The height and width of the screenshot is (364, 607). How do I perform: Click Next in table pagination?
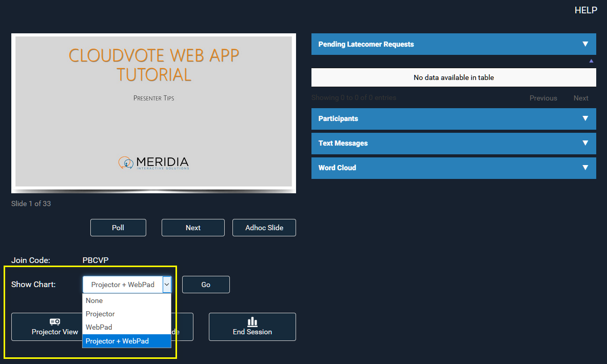[x=581, y=98]
